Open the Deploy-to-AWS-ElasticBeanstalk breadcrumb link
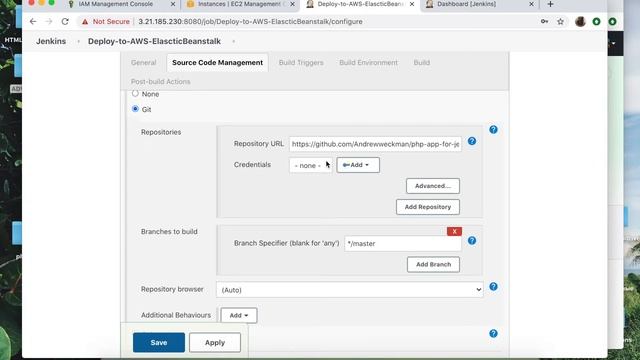Viewport: 640px width, 360px height. click(154, 41)
